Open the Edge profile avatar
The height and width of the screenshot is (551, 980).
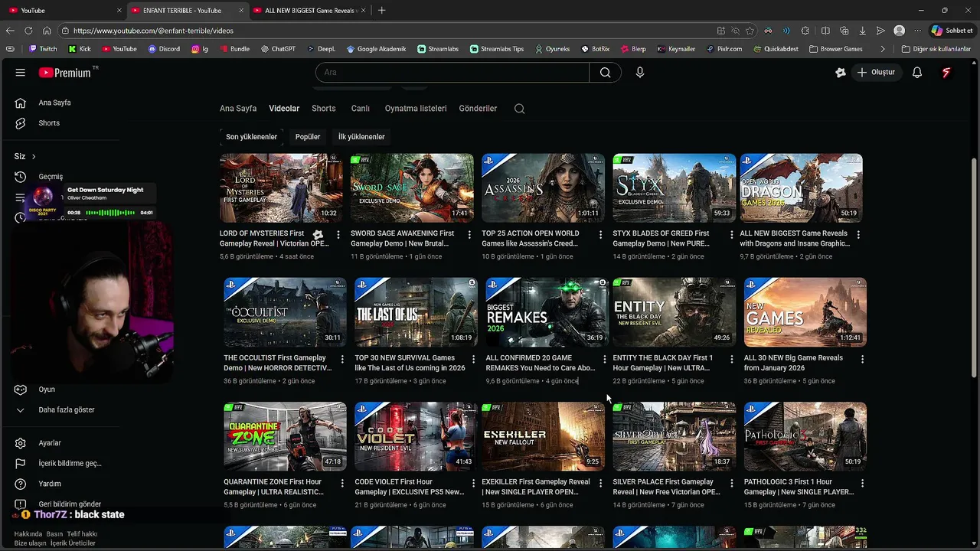coord(900,31)
